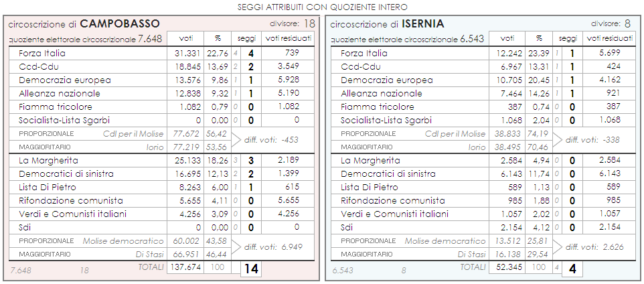Select 'La Margherita' row label in Campobasso table
The height and width of the screenshot is (284, 644).
(48, 161)
